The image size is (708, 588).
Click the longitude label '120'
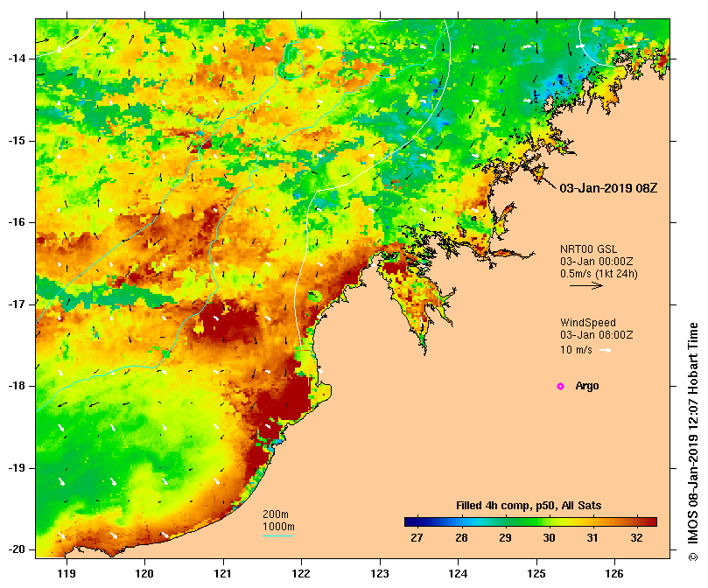(x=145, y=574)
